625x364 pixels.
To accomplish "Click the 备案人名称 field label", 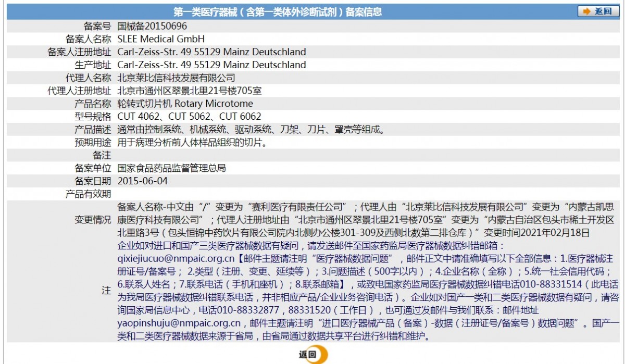I will pos(88,39).
